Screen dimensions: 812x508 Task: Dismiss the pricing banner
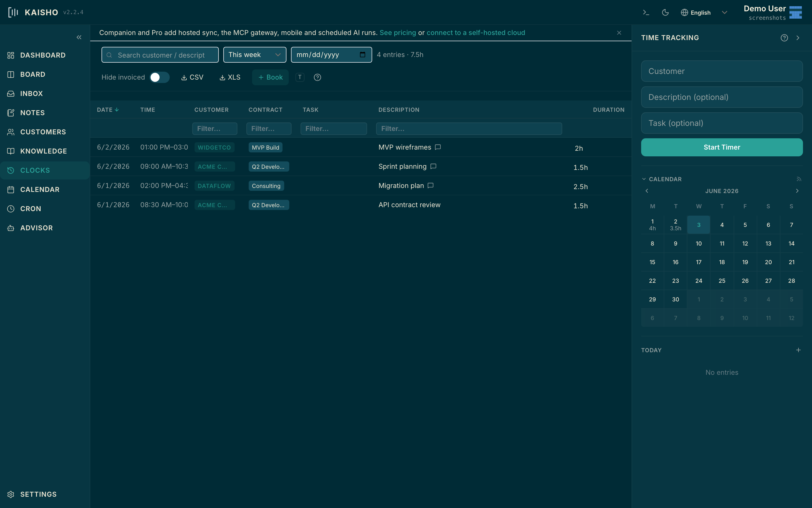619,32
